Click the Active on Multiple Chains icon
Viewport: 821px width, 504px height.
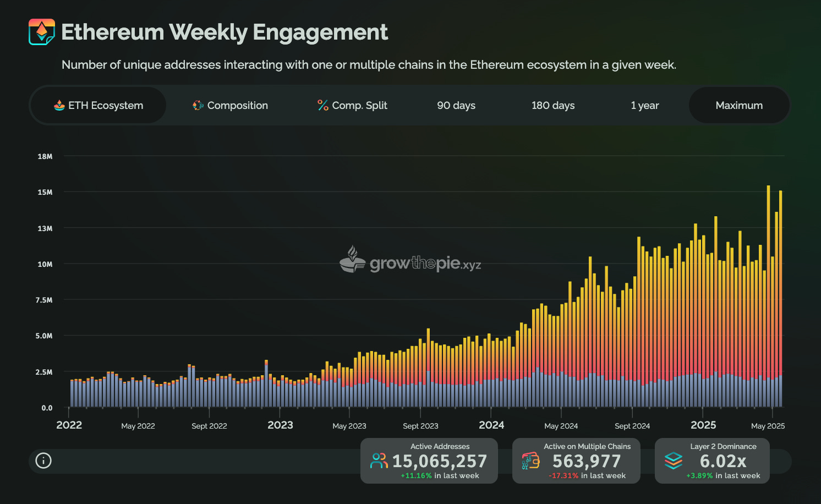click(x=530, y=461)
